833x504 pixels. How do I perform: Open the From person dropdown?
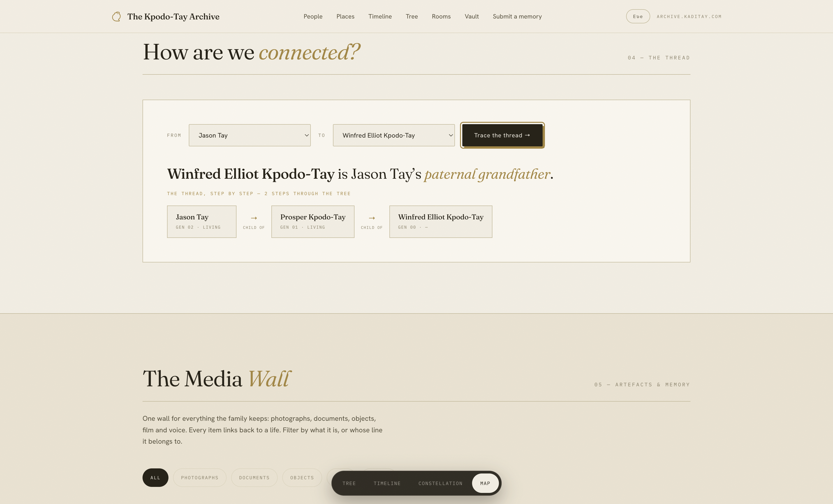pos(249,135)
